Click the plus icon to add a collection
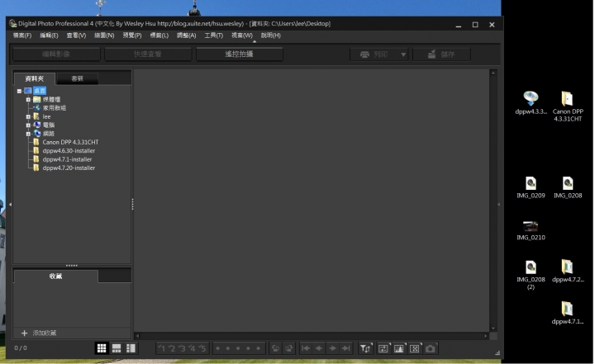The width and height of the screenshot is (595, 364). coord(24,333)
